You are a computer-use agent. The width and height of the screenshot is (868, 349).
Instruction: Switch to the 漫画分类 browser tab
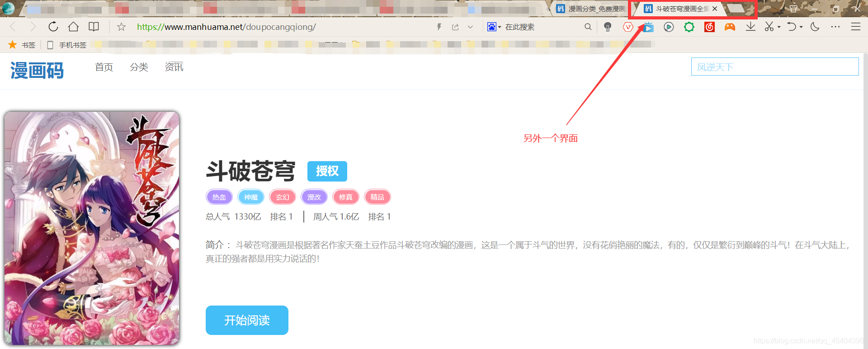(x=591, y=9)
